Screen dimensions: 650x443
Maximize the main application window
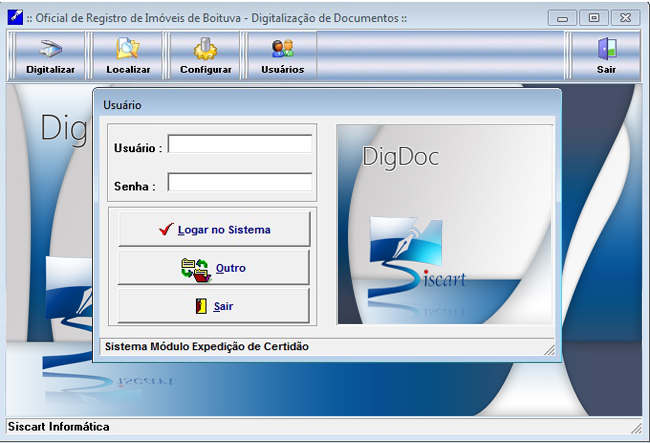click(594, 18)
